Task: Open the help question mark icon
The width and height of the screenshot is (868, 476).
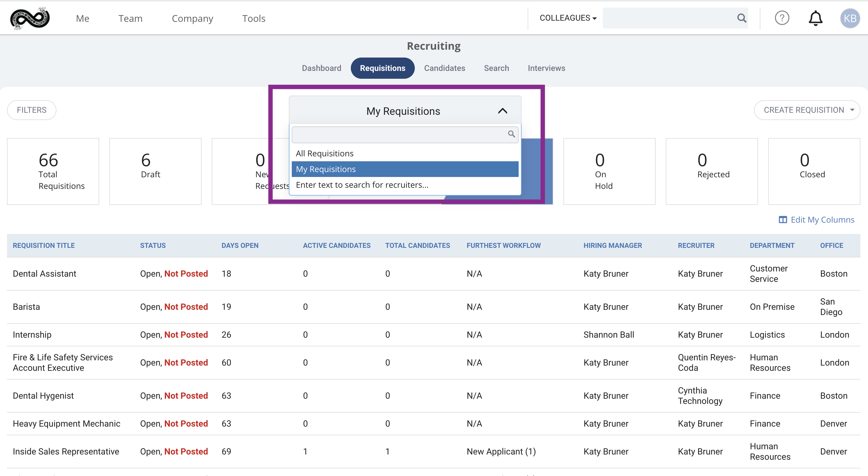Action: tap(782, 18)
